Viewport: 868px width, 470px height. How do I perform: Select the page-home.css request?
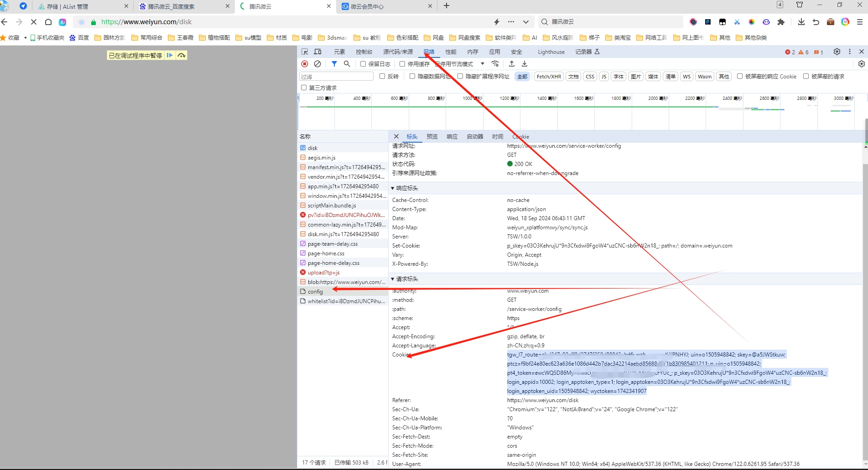click(x=343, y=253)
